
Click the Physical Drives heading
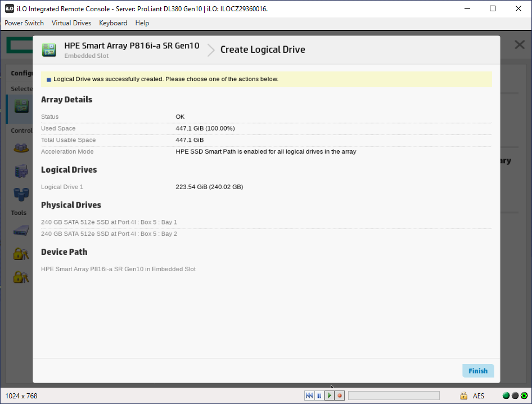coord(71,205)
